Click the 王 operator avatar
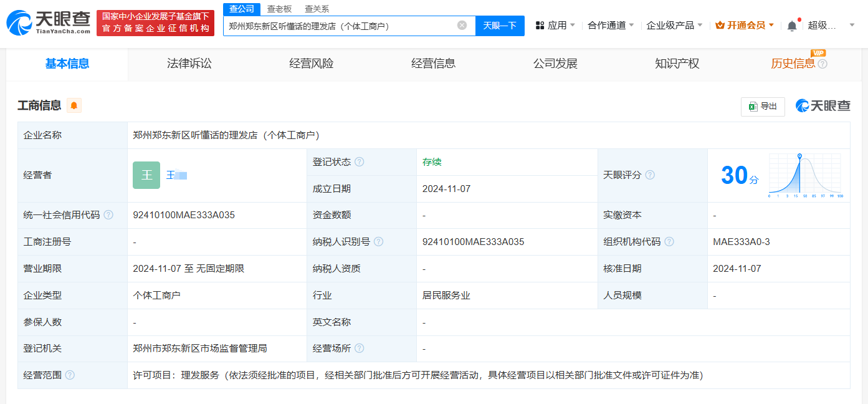 (146, 175)
